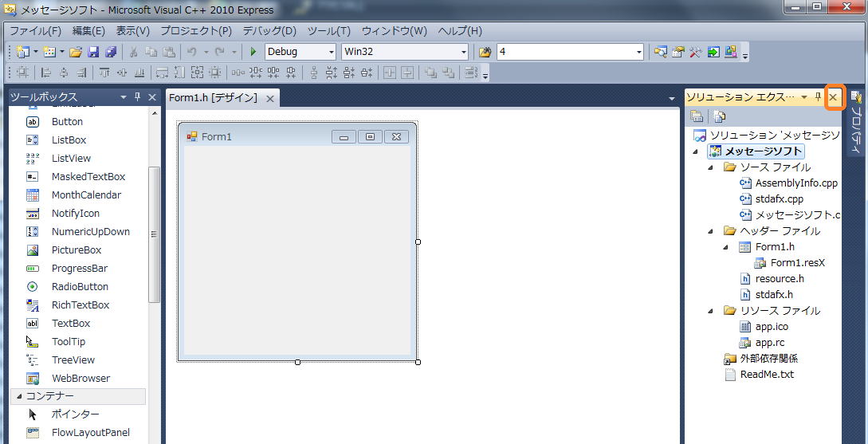Screen dimensions: 868x444
Task: Open the ファイル(F) menu
Action: [35, 31]
